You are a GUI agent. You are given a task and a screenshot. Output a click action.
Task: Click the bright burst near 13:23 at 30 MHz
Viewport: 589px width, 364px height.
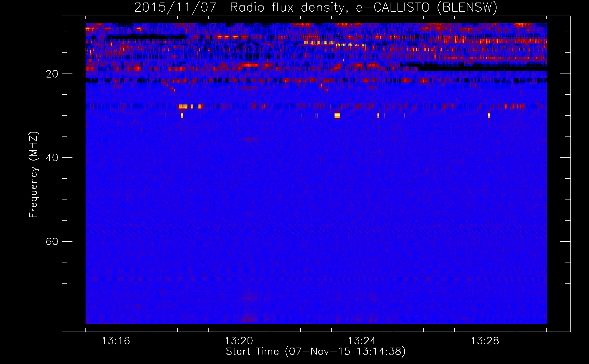pyautogui.click(x=337, y=116)
